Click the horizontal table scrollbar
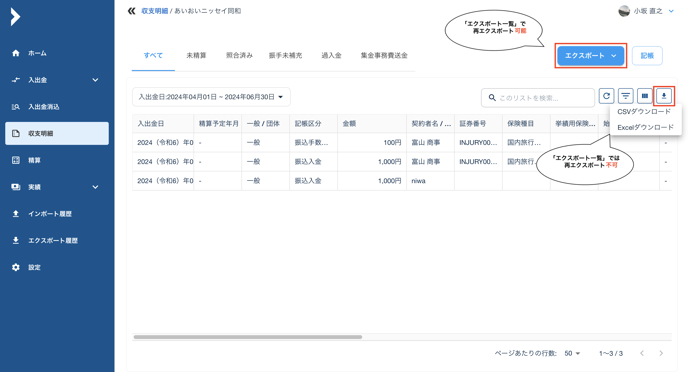 tap(248, 337)
